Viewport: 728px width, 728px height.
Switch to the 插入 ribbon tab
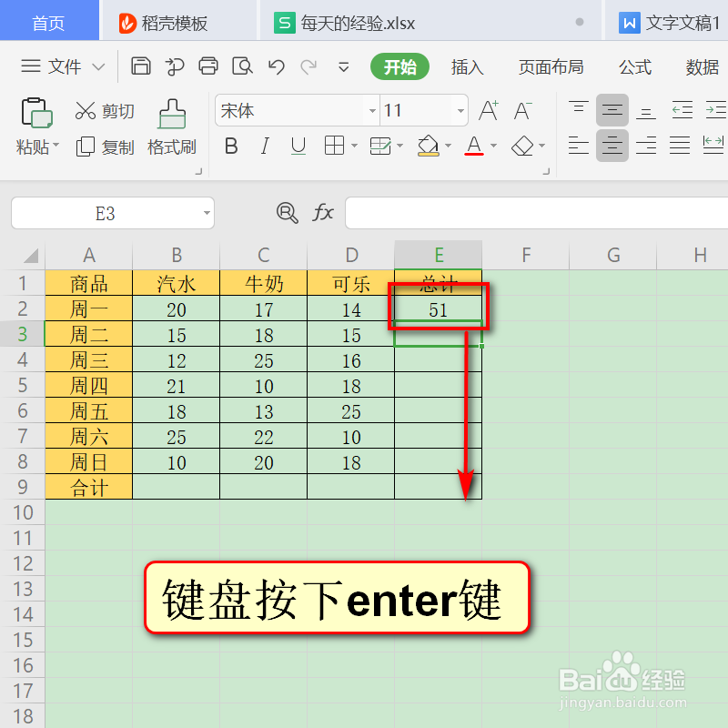coord(467,66)
